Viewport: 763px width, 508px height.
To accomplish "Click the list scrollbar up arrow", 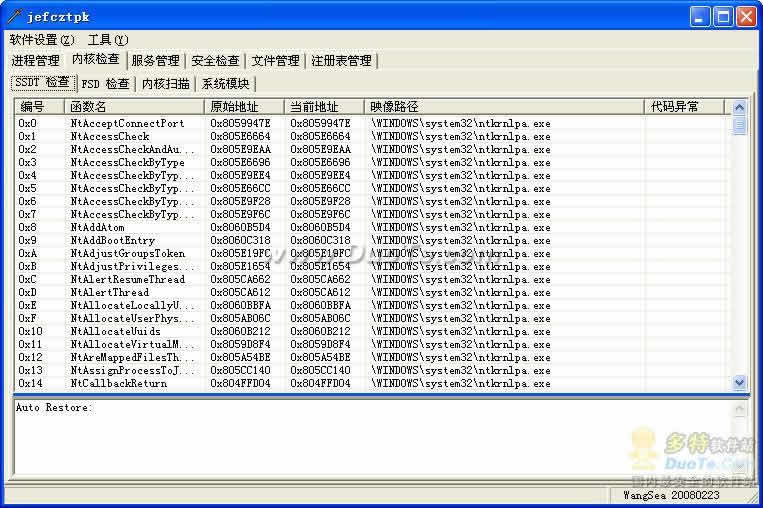I will [739, 108].
